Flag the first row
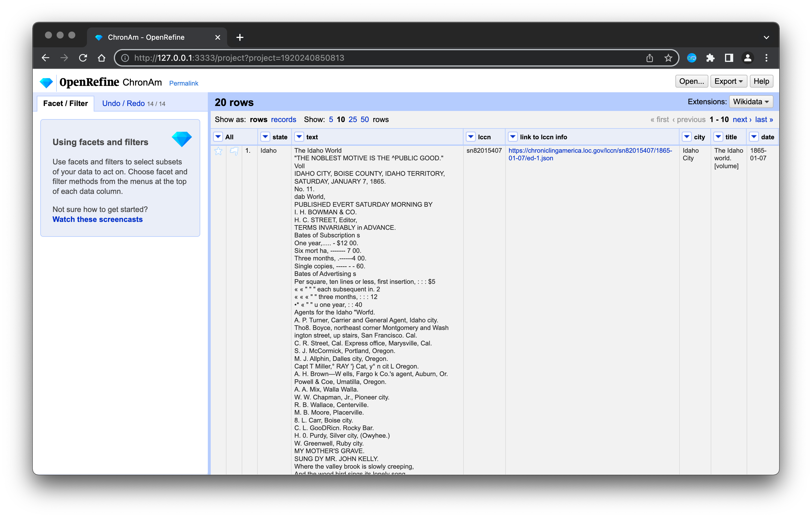This screenshot has height=518, width=812. pyautogui.click(x=234, y=151)
